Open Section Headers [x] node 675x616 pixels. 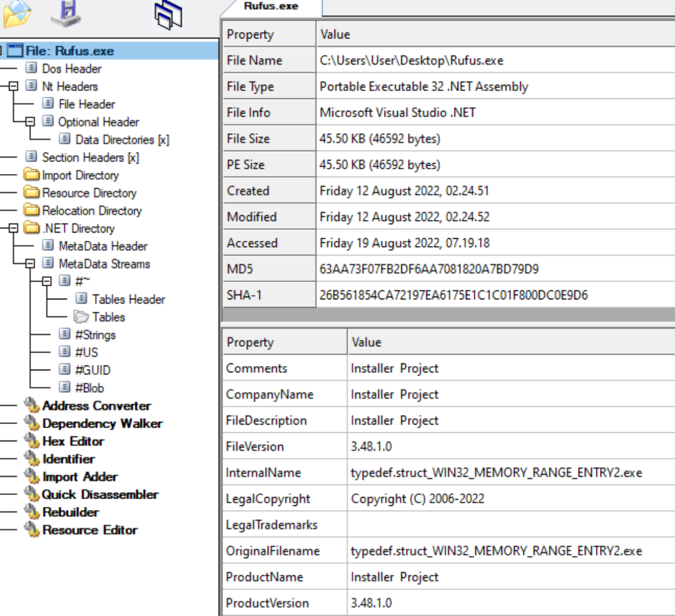90,157
